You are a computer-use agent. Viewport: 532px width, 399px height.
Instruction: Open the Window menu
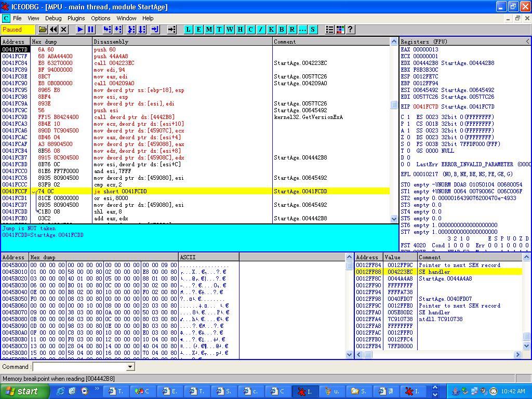point(126,18)
